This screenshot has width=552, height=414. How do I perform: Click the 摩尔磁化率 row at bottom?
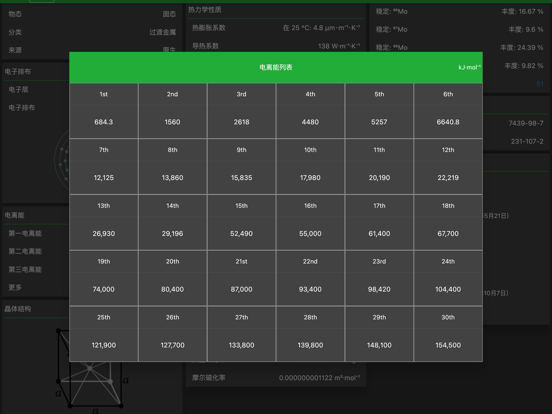coord(276,378)
